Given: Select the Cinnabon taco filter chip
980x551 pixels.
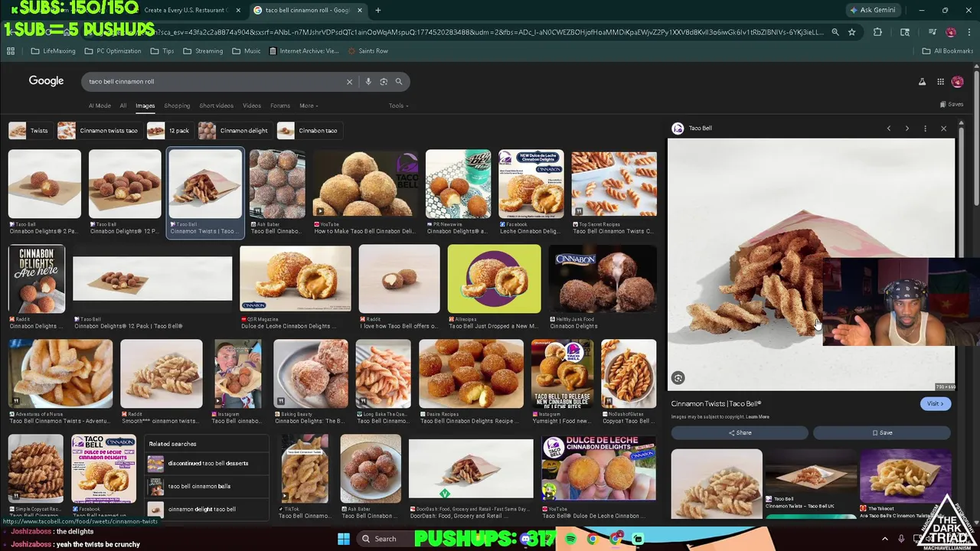Looking at the screenshot, I should 309,131.
